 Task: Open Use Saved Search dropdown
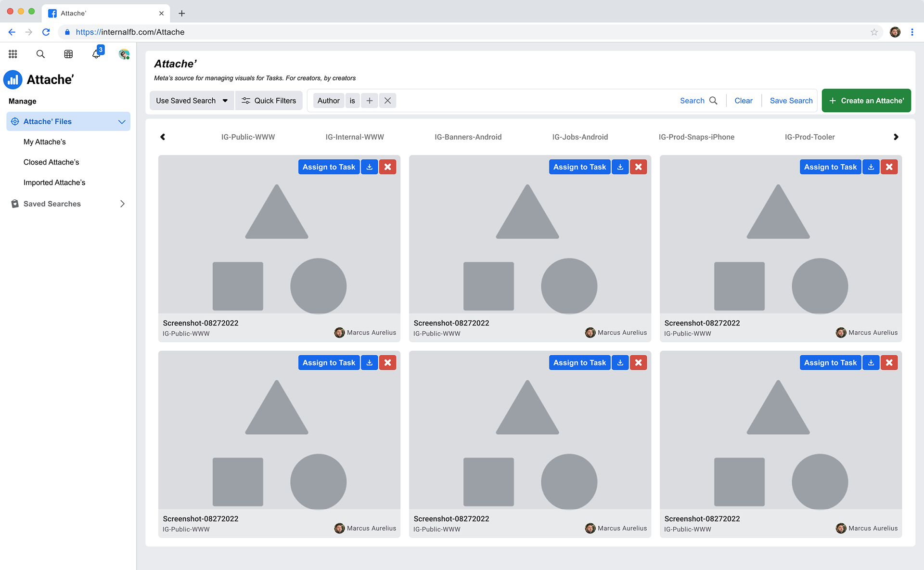pos(192,101)
